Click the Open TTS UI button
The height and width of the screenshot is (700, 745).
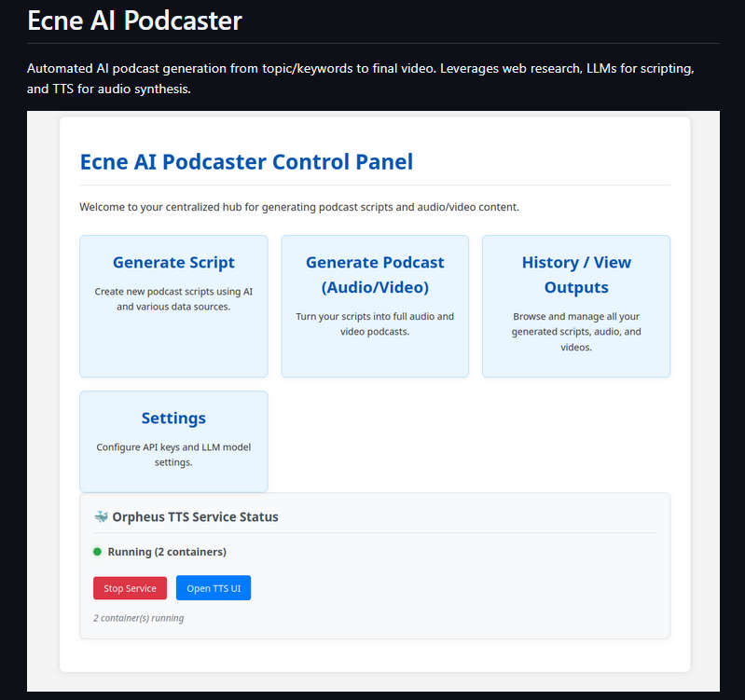tap(214, 588)
